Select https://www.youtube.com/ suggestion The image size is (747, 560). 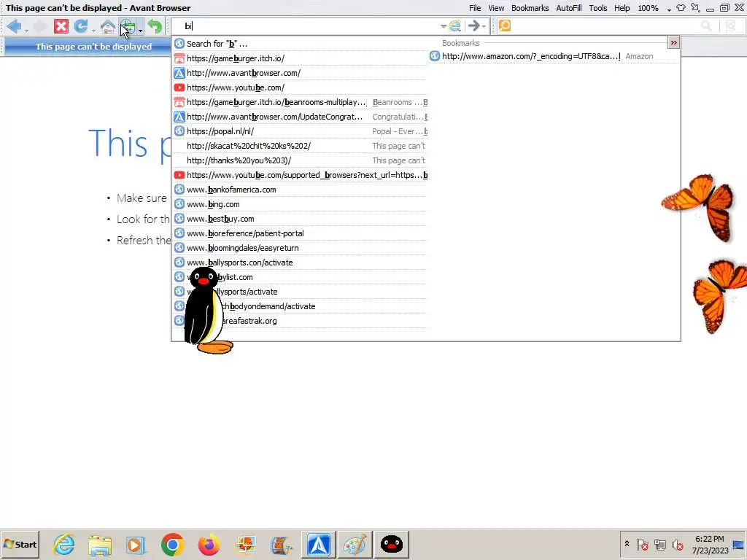[x=300, y=87]
